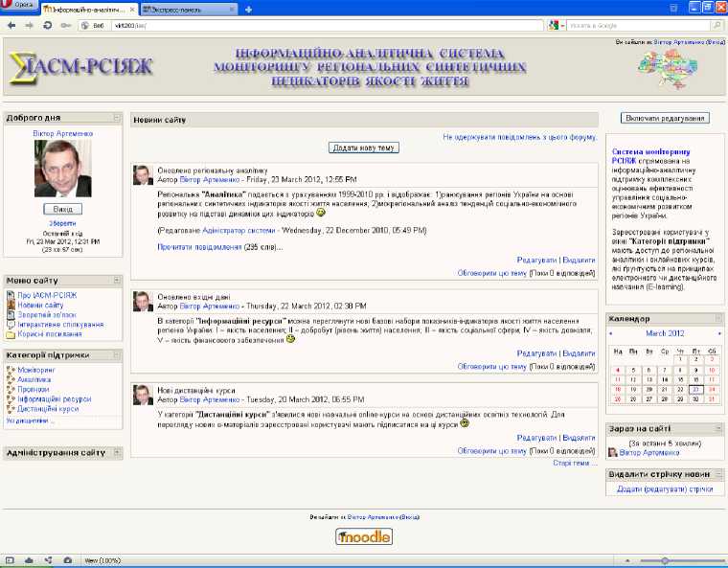This screenshot has width=728, height=568.
Task: Expand the 'Адміністрування сайту' block
Action: (117, 452)
